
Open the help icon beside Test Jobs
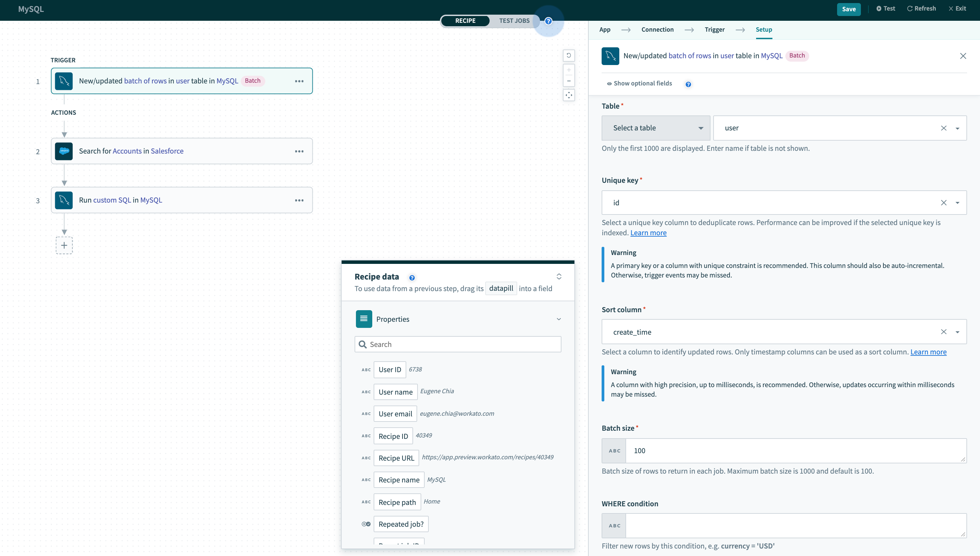tap(549, 21)
